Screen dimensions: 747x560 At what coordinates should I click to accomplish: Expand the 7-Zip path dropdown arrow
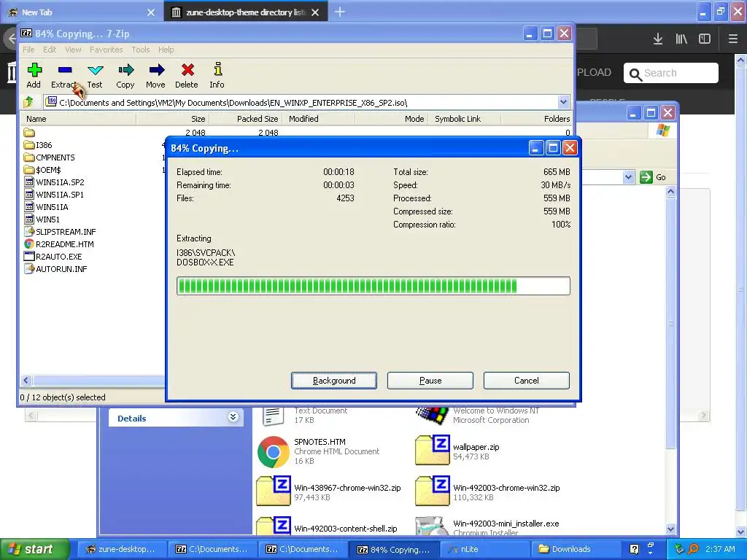[564, 102]
